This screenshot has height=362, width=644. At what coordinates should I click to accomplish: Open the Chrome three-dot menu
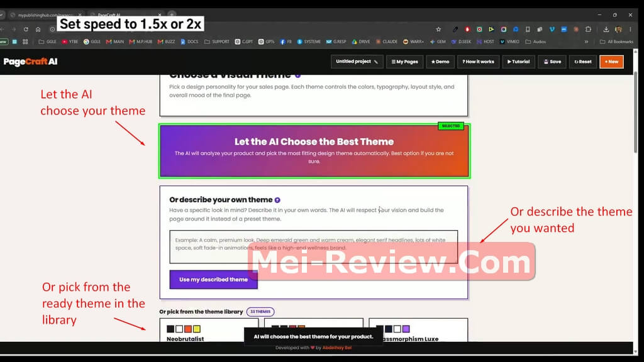coord(630,30)
